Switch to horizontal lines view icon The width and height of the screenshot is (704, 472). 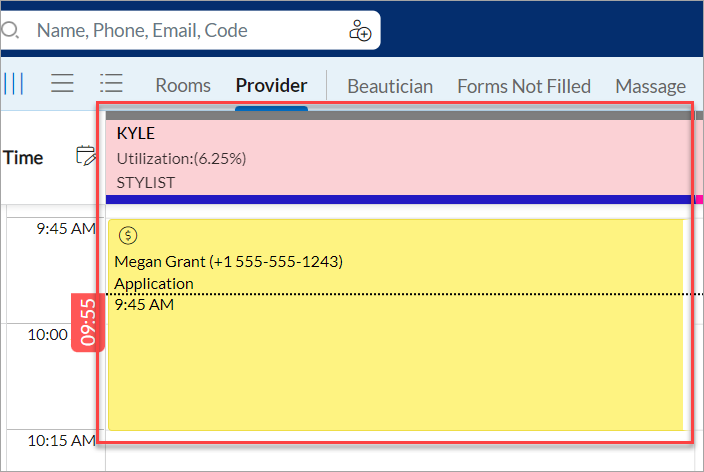pyautogui.click(x=62, y=84)
